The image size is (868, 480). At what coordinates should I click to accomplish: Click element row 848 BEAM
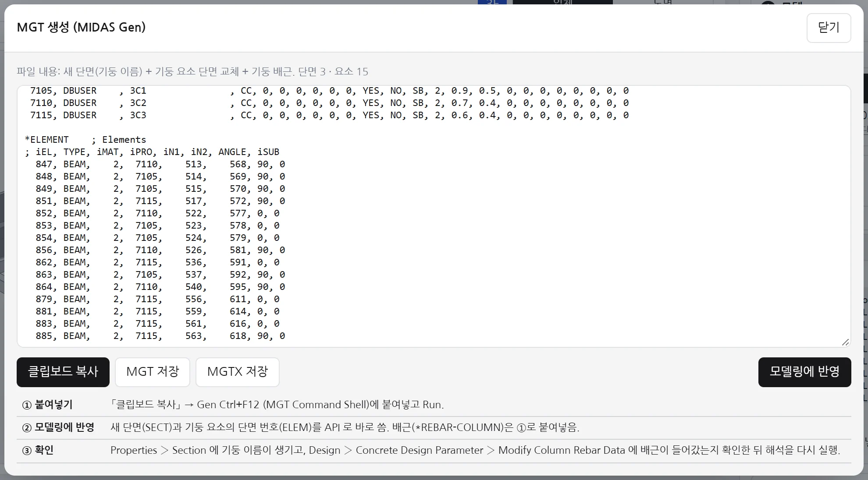[160, 176]
